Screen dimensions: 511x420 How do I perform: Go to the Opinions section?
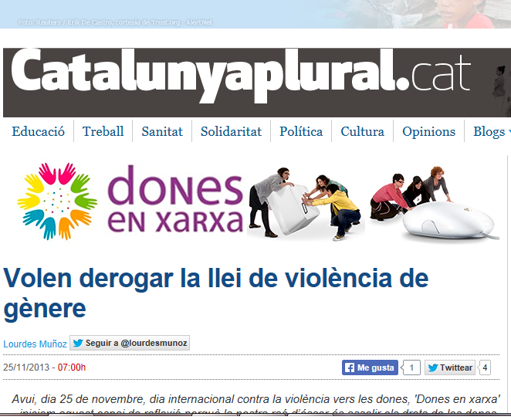click(428, 131)
